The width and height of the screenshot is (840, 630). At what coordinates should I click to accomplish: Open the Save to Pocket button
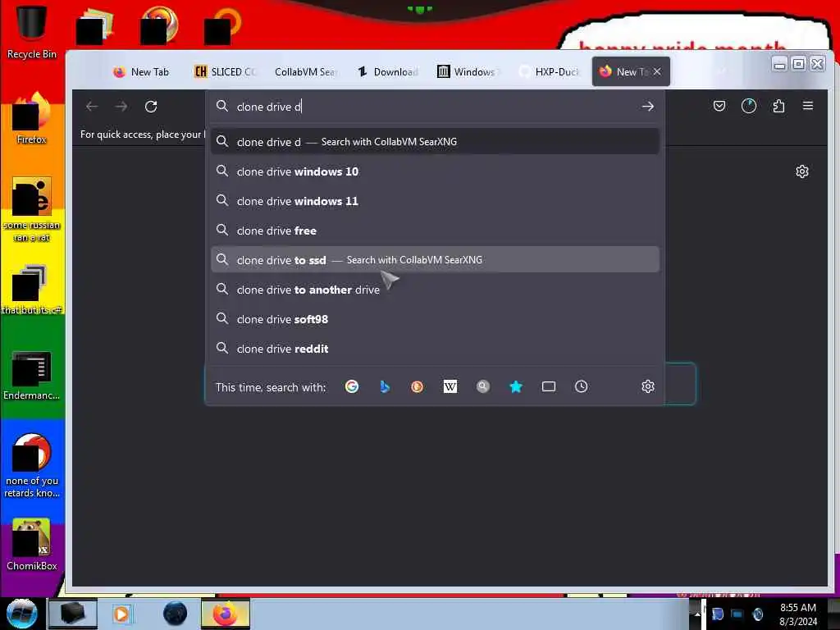click(x=719, y=106)
